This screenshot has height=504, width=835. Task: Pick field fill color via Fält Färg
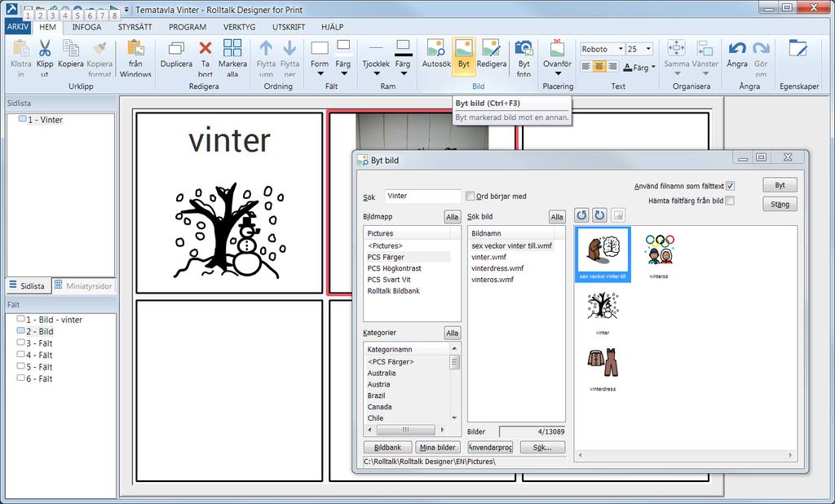[343, 57]
